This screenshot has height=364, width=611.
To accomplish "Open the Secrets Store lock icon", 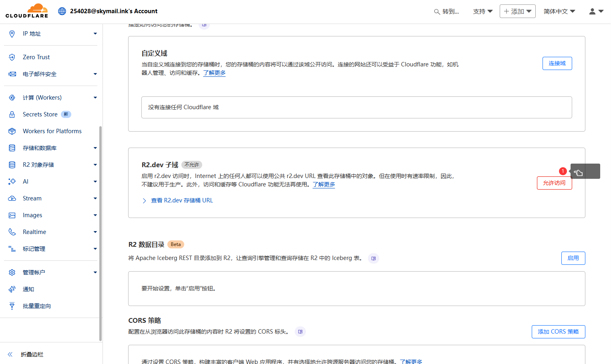I will click(x=12, y=114).
